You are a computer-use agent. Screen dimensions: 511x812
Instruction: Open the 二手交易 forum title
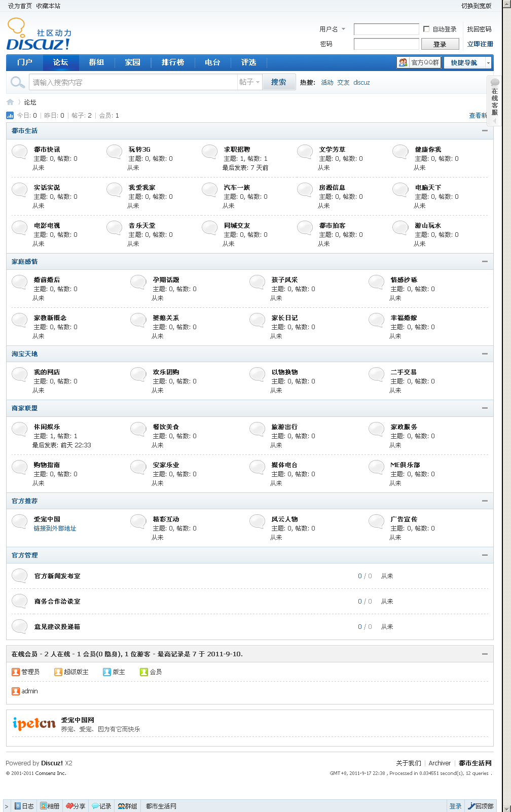(x=404, y=372)
